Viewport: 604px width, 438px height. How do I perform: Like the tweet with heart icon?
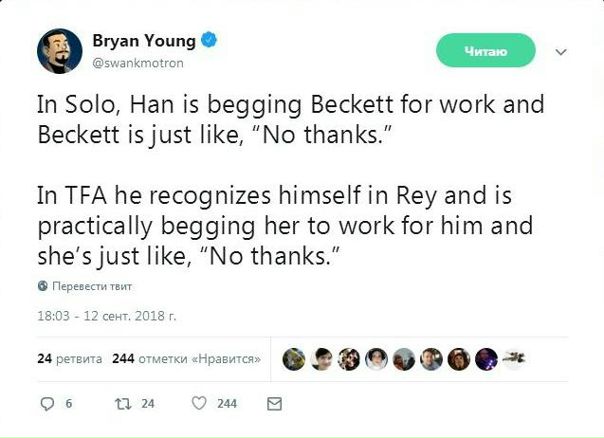(198, 404)
